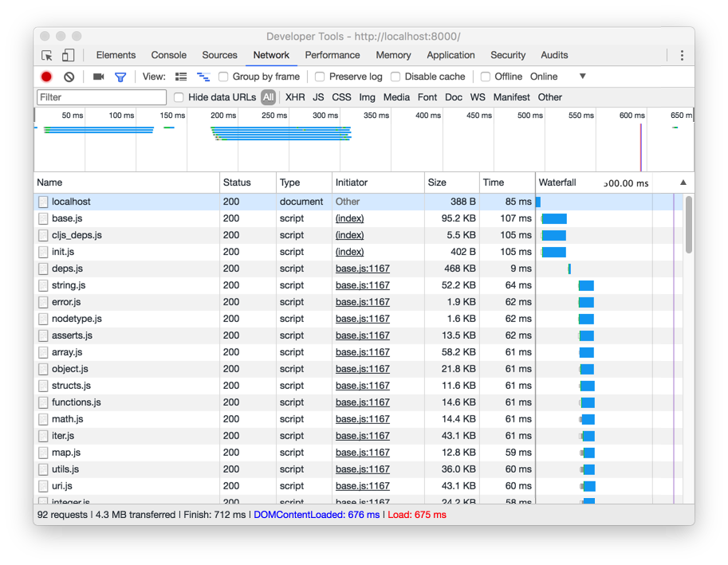Sort by the Status column header

(247, 182)
